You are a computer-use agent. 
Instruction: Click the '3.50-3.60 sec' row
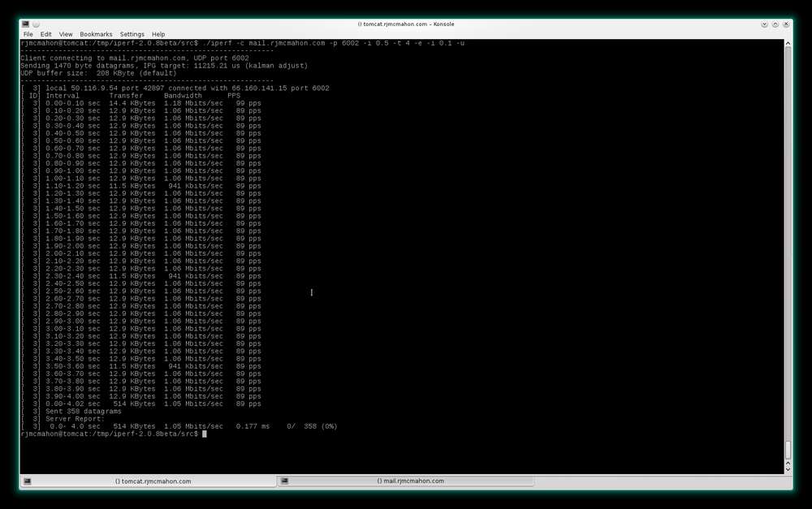pyautogui.click(x=140, y=366)
